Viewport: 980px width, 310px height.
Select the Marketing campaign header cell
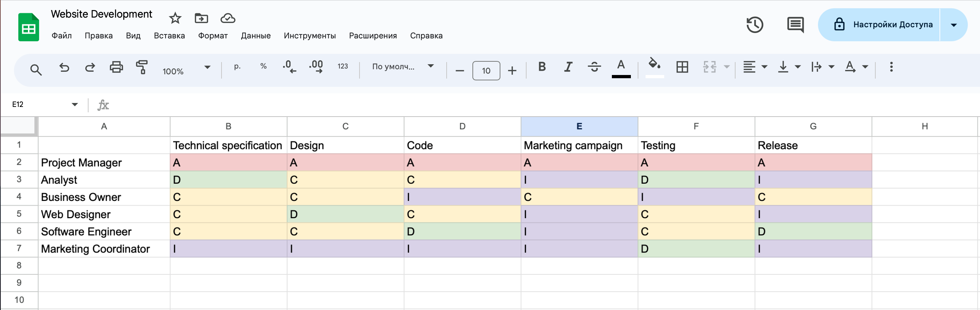[x=579, y=145]
